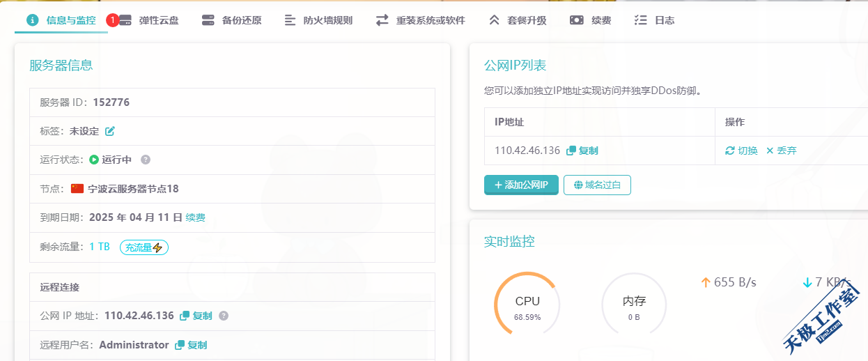
Task: Click the 充流量 recharge traffic button
Action: [144, 247]
